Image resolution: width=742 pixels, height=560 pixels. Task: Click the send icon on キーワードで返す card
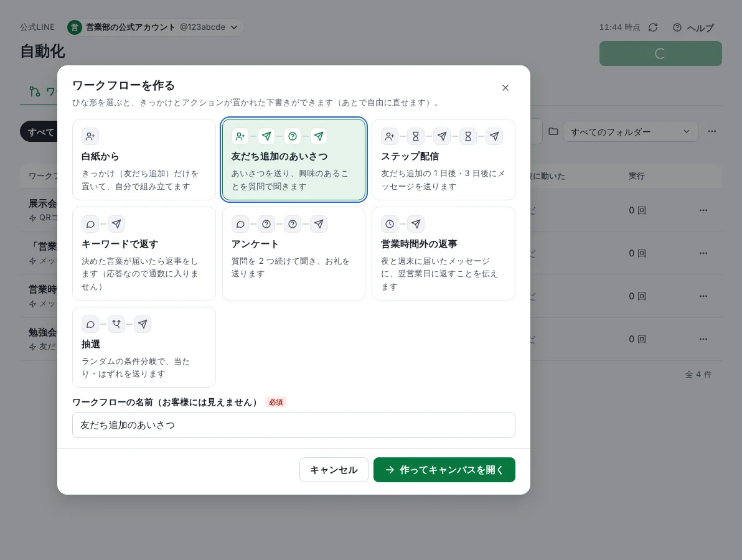tap(116, 224)
